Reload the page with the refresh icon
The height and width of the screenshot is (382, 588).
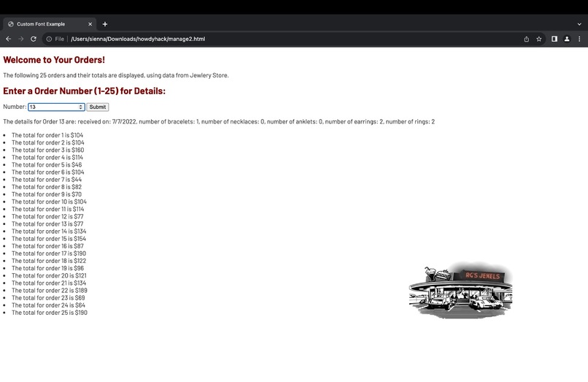[x=34, y=39]
